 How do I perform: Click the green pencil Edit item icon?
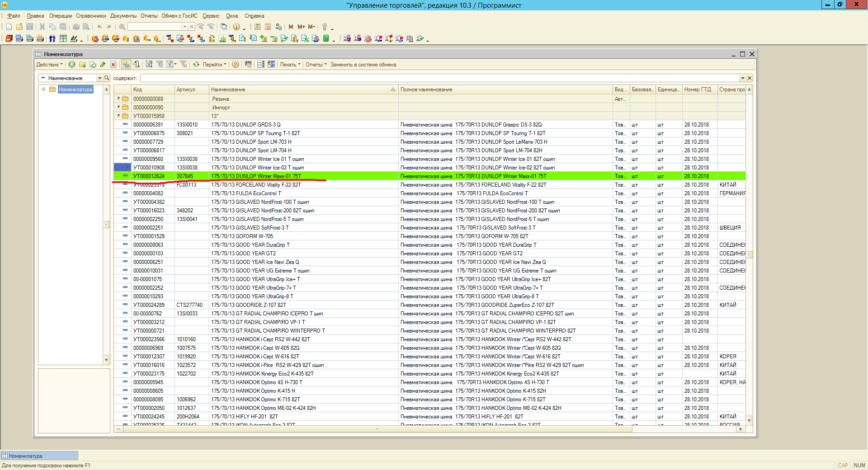point(103,65)
